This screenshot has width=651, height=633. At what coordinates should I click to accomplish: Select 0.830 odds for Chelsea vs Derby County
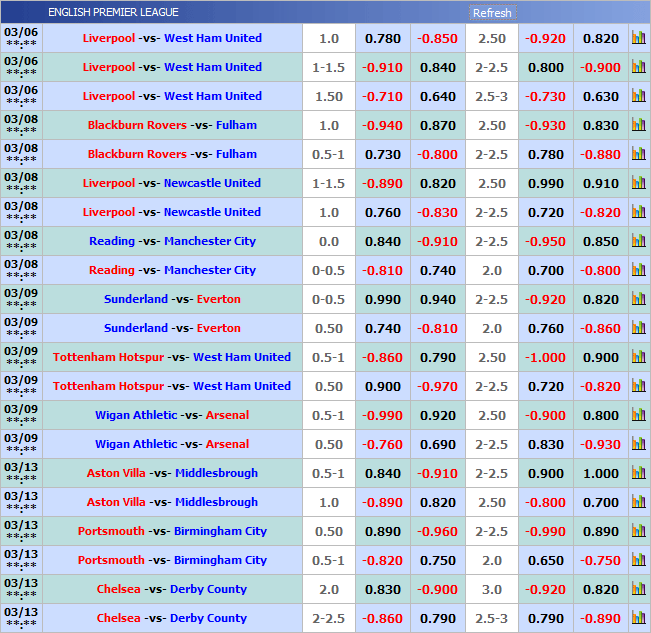coord(383,590)
